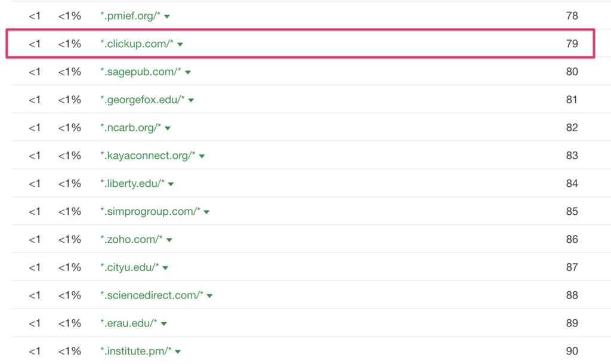611x364 pixels.
Task: Click the <1% cell in liberty.edu row
Action: [70, 184]
